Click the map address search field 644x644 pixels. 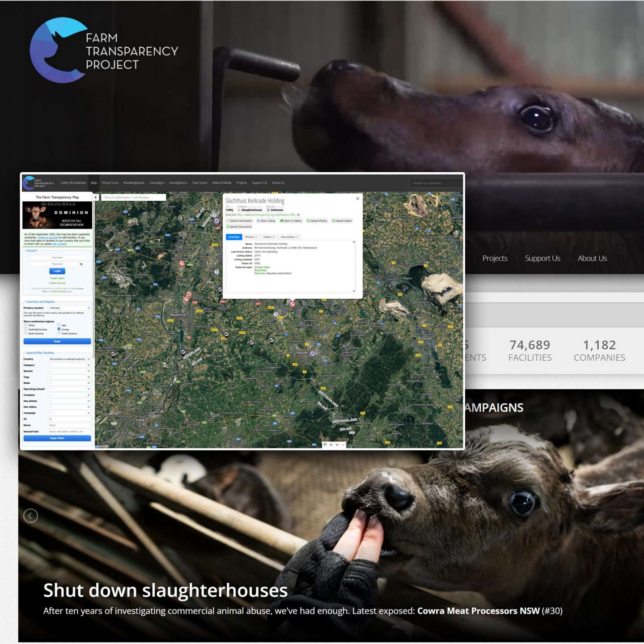click(134, 197)
